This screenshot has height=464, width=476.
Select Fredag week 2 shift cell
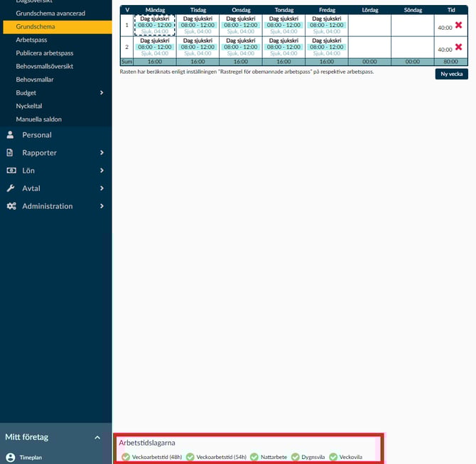click(327, 47)
